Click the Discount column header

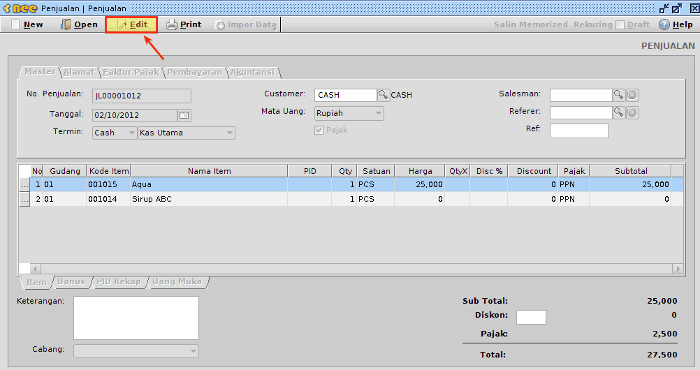[533, 171]
